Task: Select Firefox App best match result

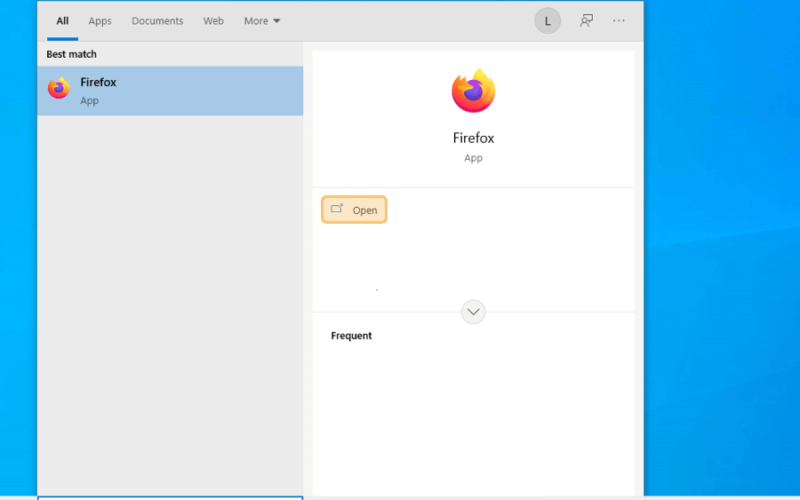Action: point(170,91)
